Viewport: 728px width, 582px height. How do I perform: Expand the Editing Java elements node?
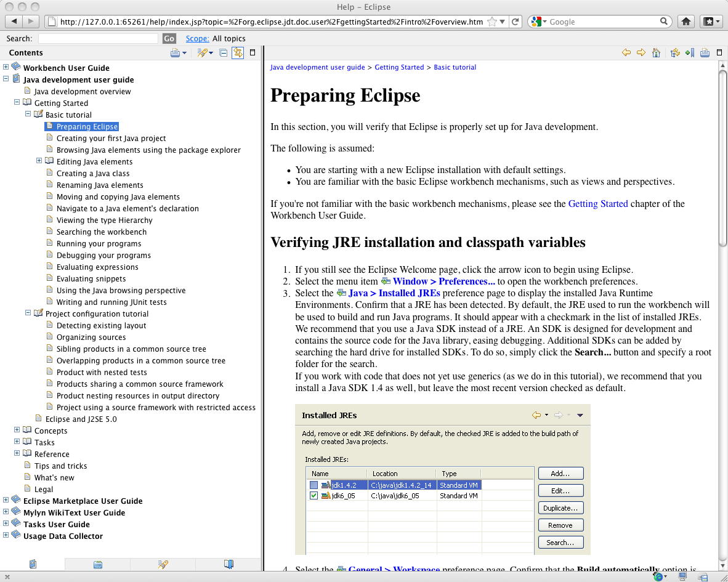[x=39, y=161]
